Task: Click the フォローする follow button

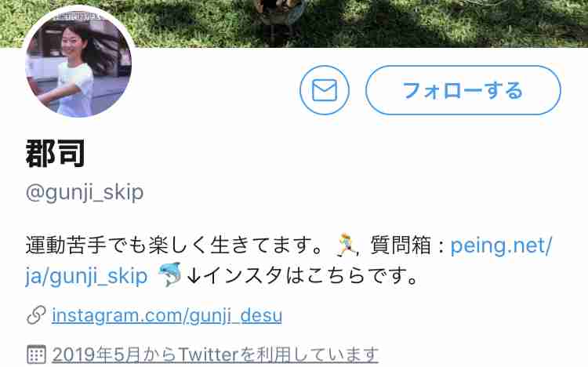Action: (x=463, y=90)
